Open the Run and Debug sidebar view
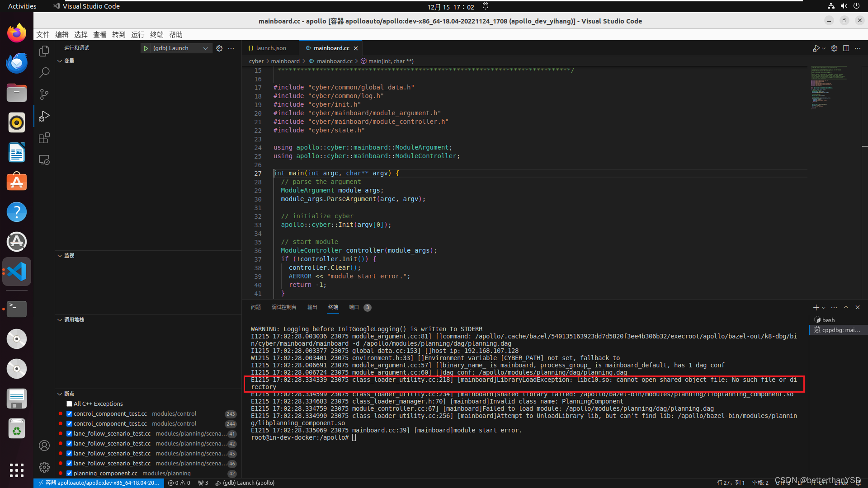Viewport: 868px width, 488px height. point(44,116)
